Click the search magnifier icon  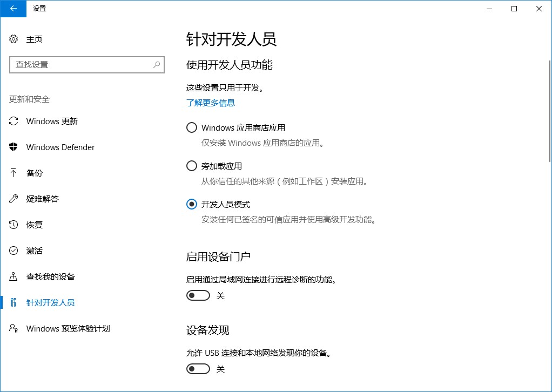coord(157,65)
